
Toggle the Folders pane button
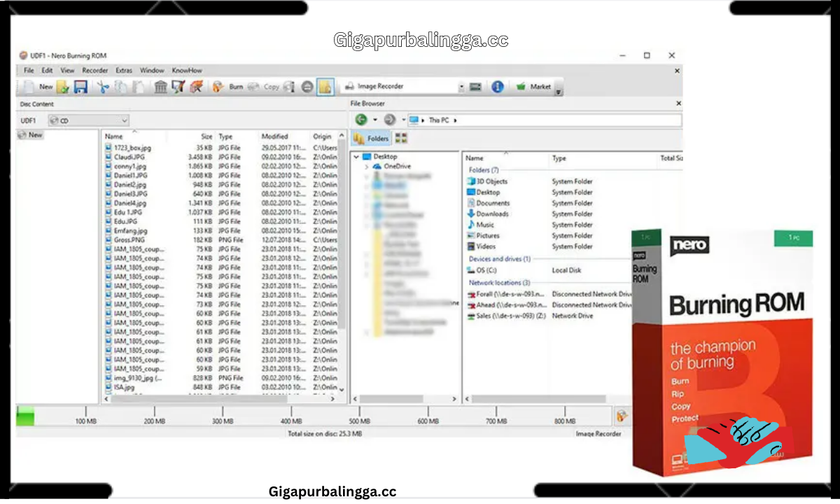coord(371,139)
